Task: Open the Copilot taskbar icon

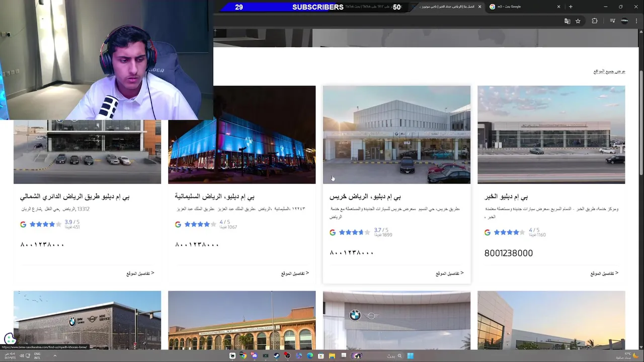Action: pos(299,356)
